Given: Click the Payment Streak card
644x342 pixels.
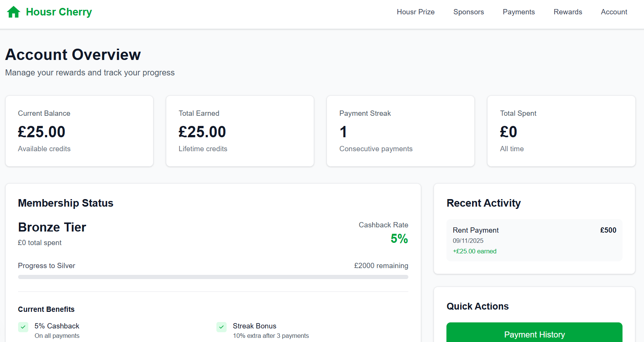Looking at the screenshot, I should coord(400,131).
